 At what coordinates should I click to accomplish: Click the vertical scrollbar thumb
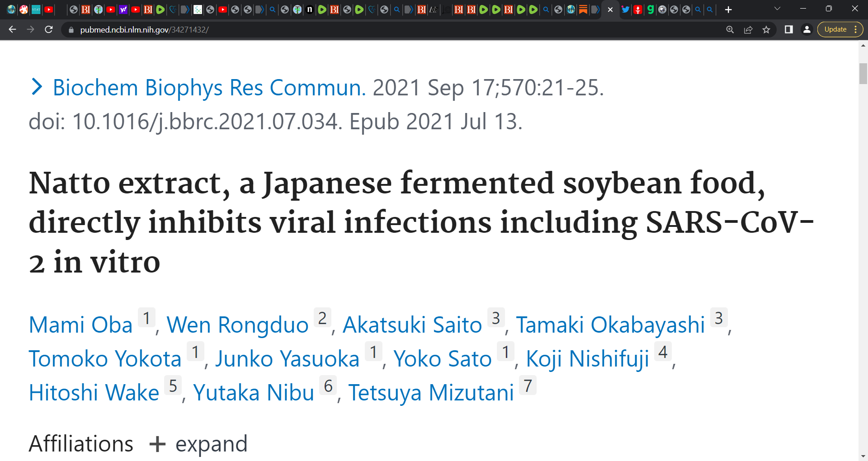click(x=863, y=74)
